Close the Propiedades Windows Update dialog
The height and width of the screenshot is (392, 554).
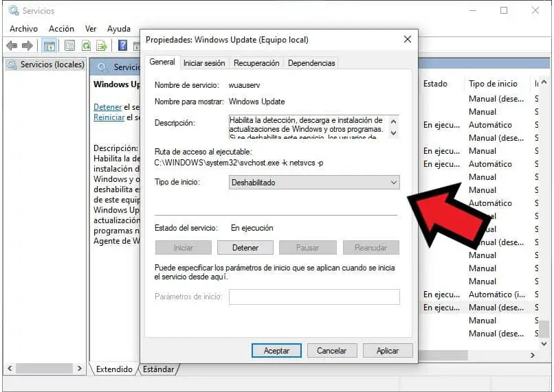[x=408, y=39]
